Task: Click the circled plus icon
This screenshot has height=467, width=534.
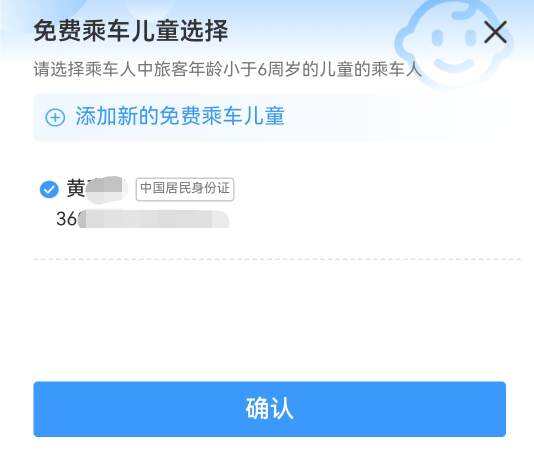Action: tap(55, 118)
